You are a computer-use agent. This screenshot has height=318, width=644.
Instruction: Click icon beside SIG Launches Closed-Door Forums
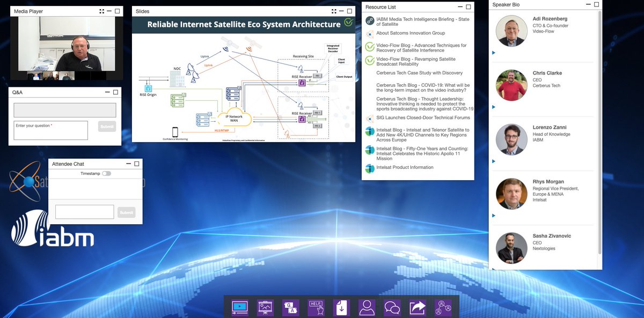tap(370, 118)
